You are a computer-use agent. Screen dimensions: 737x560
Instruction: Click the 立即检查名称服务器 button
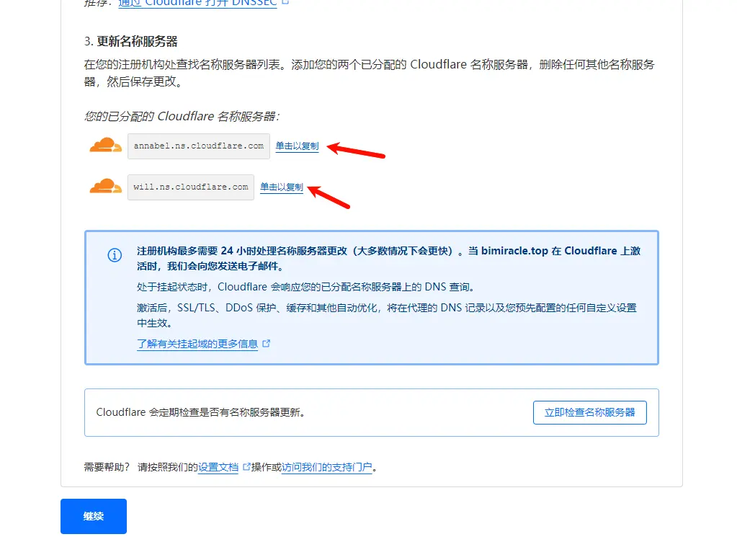click(590, 412)
